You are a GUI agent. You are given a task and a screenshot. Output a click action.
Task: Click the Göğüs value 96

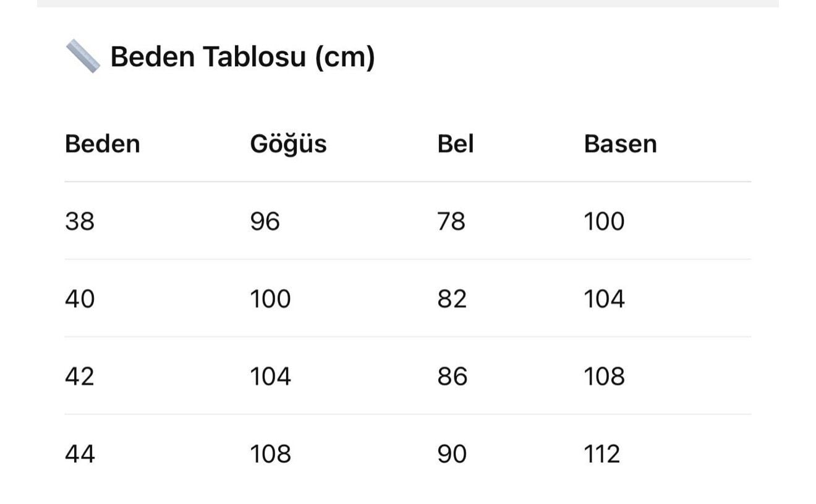[x=265, y=221]
